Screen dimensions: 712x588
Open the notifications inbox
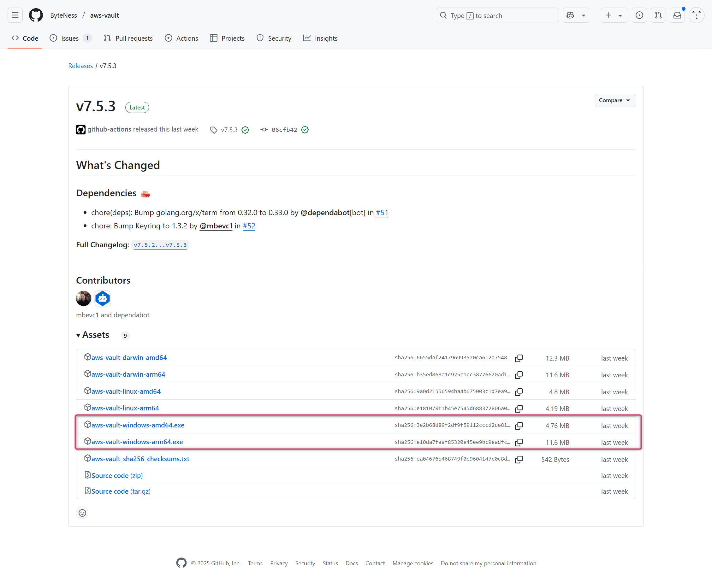(677, 15)
